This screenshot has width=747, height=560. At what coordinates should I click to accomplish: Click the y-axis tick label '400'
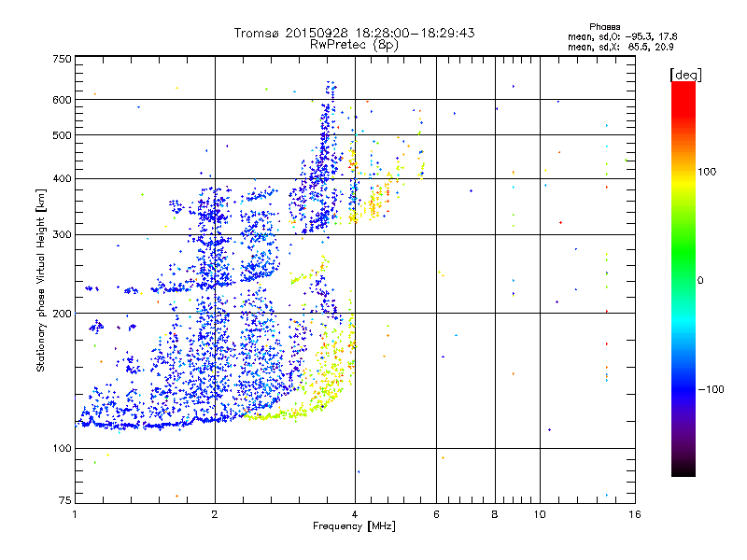click(x=62, y=179)
